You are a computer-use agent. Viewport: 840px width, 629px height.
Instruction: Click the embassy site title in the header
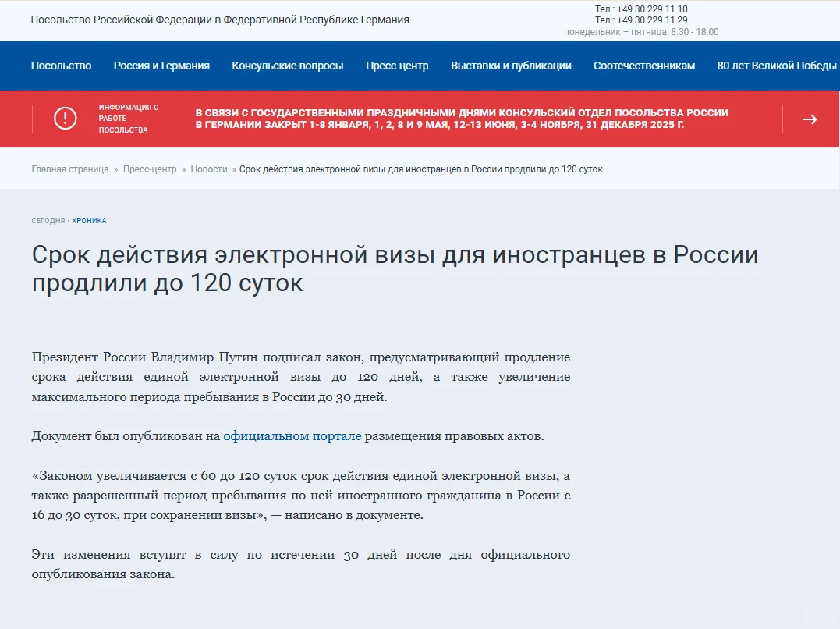220,20
